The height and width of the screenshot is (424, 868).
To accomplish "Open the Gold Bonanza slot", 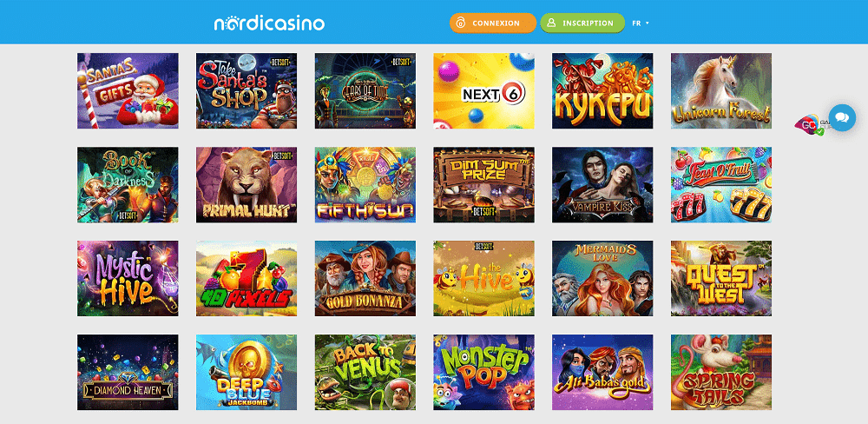I will pos(365,278).
